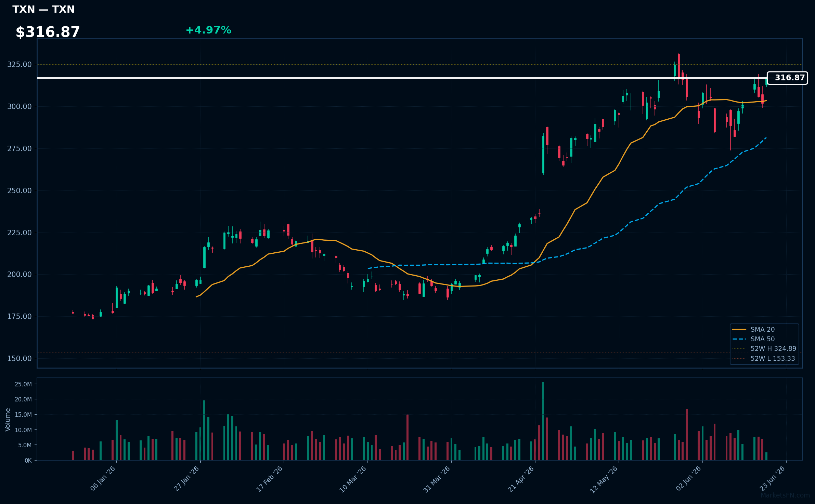Click the 17 Feb '26 date label
Screen dimensions: 815x504
270,479
